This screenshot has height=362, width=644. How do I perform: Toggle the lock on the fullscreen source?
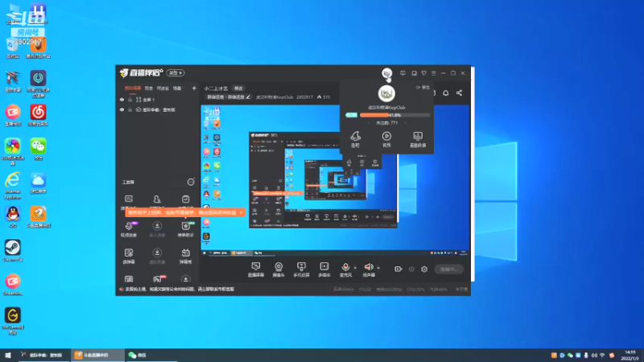click(130, 100)
